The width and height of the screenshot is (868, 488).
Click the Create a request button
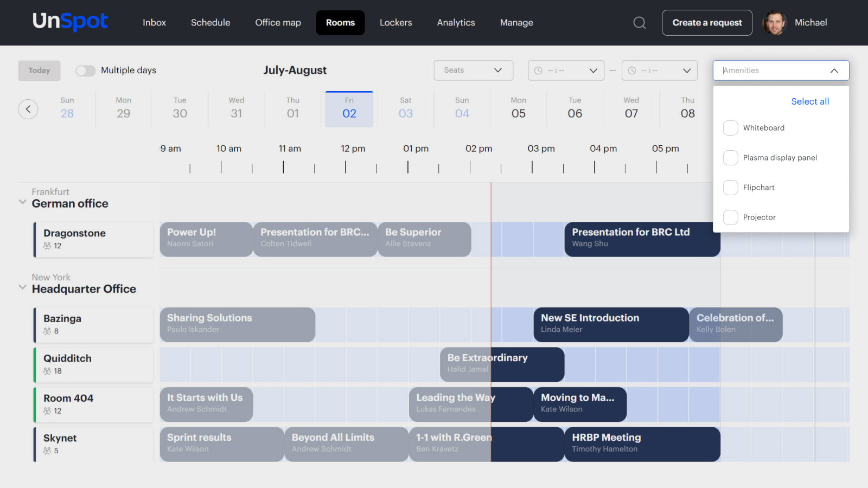pyautogui.click(x=707, y=23)
